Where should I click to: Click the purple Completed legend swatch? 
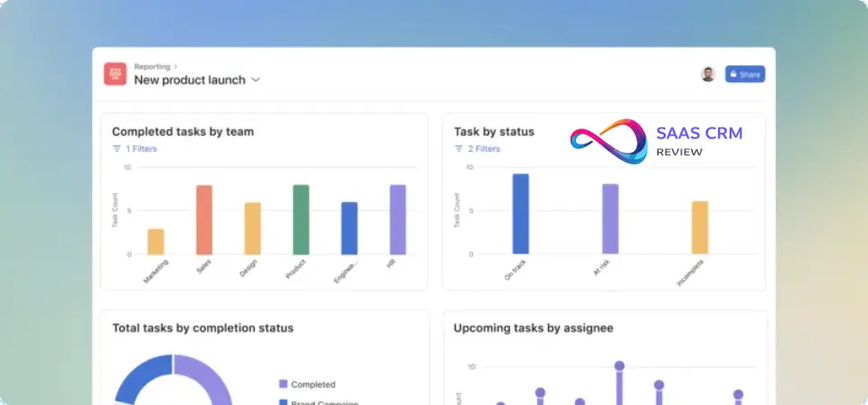click(283, 384)
